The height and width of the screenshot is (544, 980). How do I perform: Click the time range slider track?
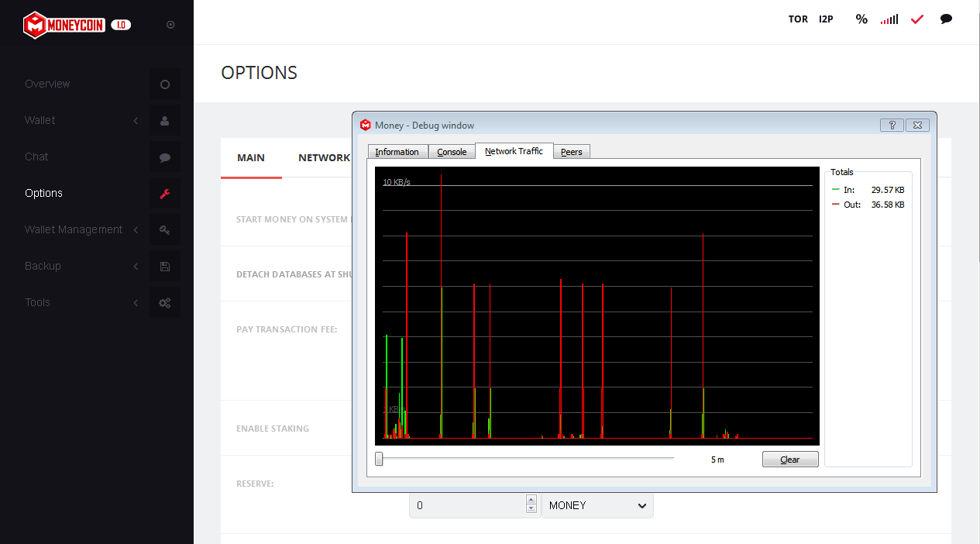click(x=524, y=459)
